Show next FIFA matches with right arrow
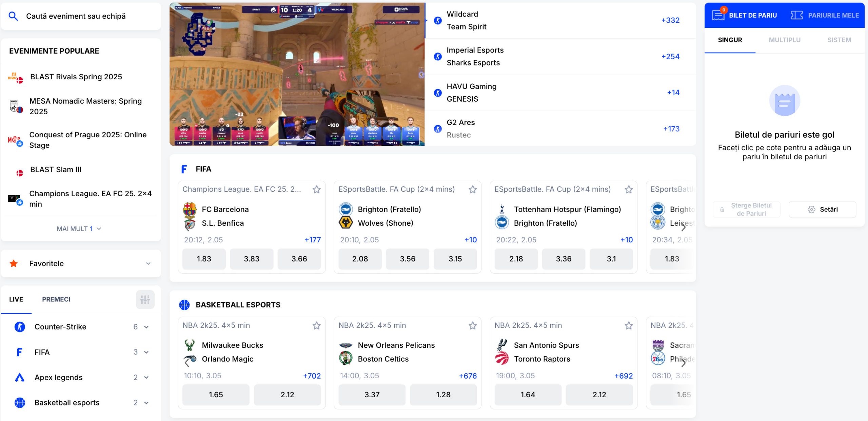This screenshot has height=421, width=868. [684, 227]
